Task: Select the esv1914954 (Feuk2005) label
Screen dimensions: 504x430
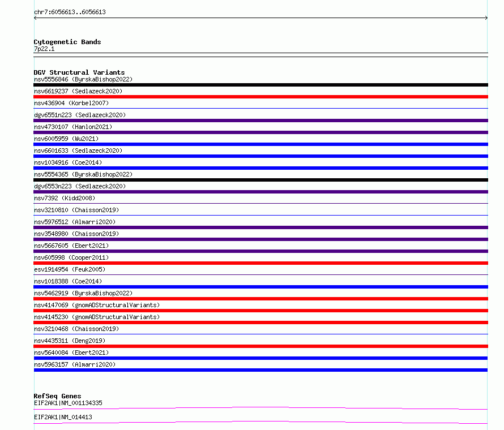Action: [70, 269]
